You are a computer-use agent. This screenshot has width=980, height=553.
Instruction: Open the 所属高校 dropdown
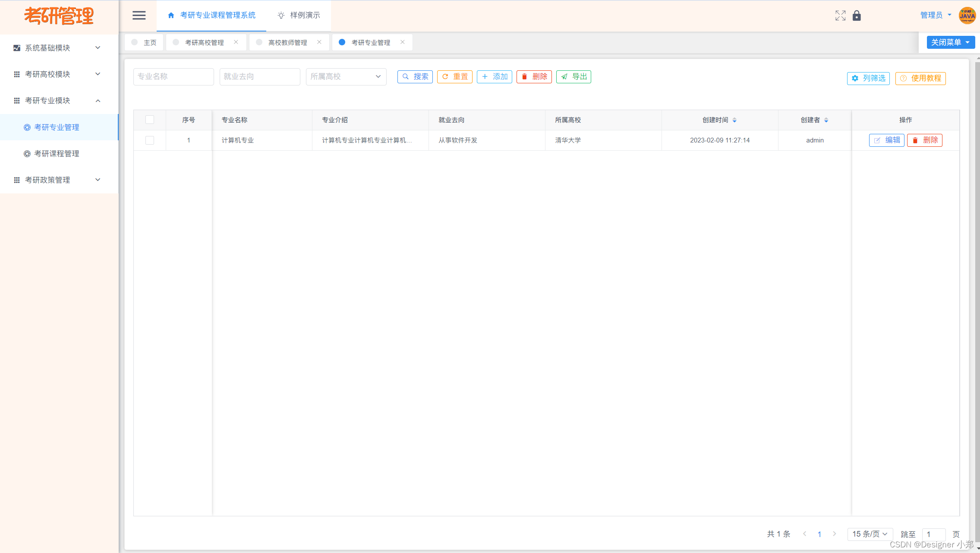pyautogui.click(x=346, y=76)
